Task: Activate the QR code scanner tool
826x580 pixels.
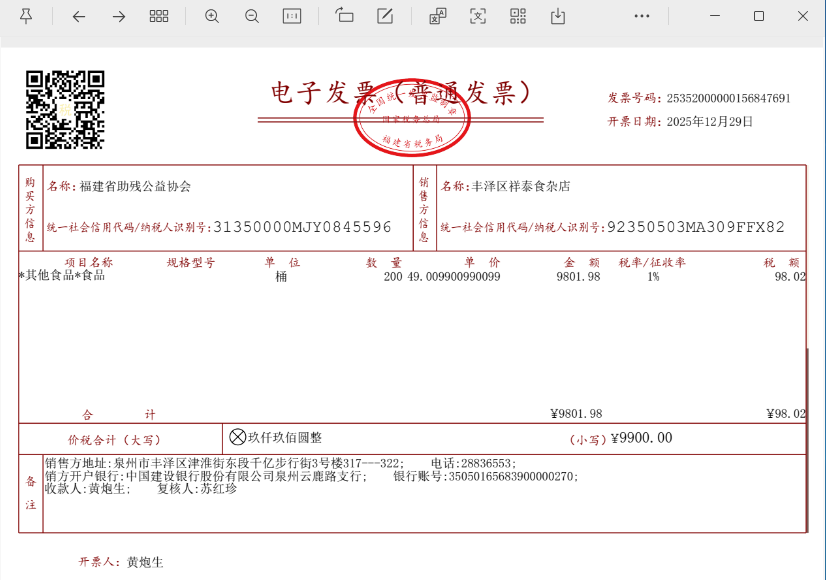Action: click(517, 16)
